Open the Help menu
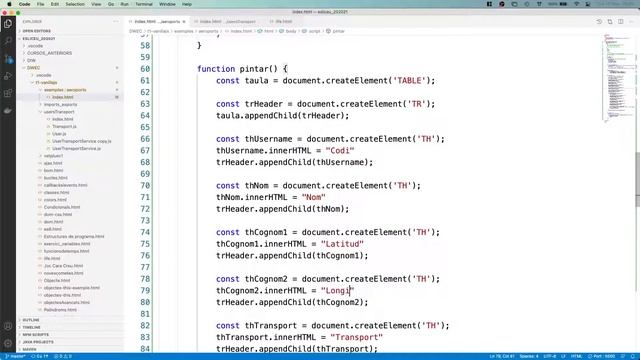This screenshot has width=640, height=360. pos(187,4)
